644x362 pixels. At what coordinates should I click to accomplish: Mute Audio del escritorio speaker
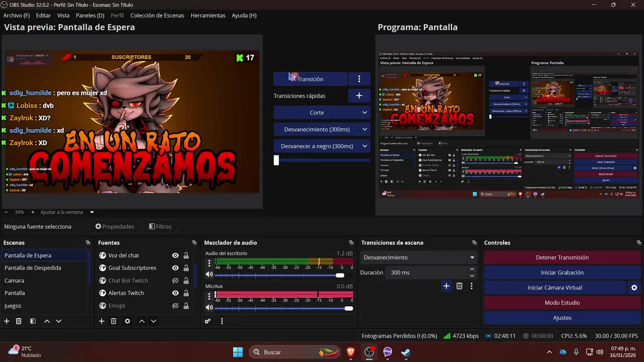209,275
